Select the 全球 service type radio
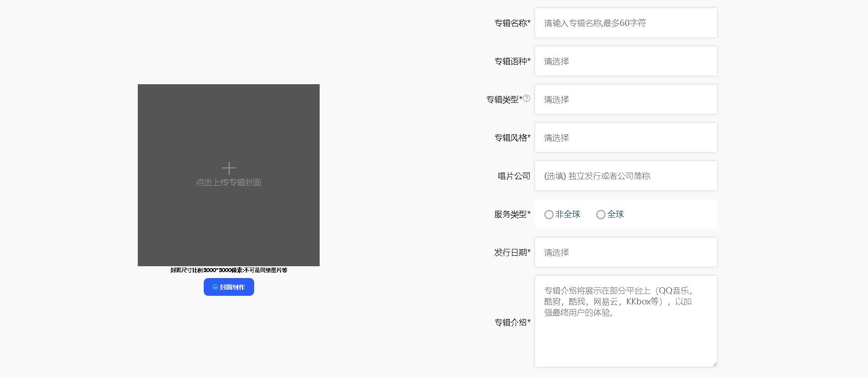Image resolution: width=868 pixels, height=385 pixels. tap(601, 215)
